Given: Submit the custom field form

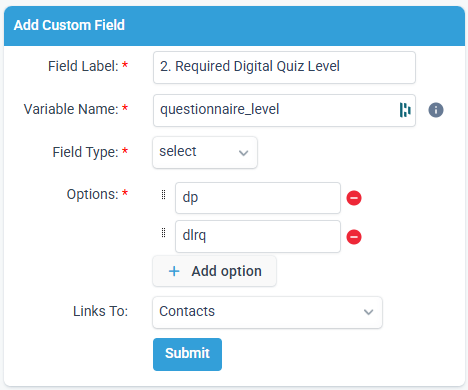Looking at the screenshot, I should (187, 354).
